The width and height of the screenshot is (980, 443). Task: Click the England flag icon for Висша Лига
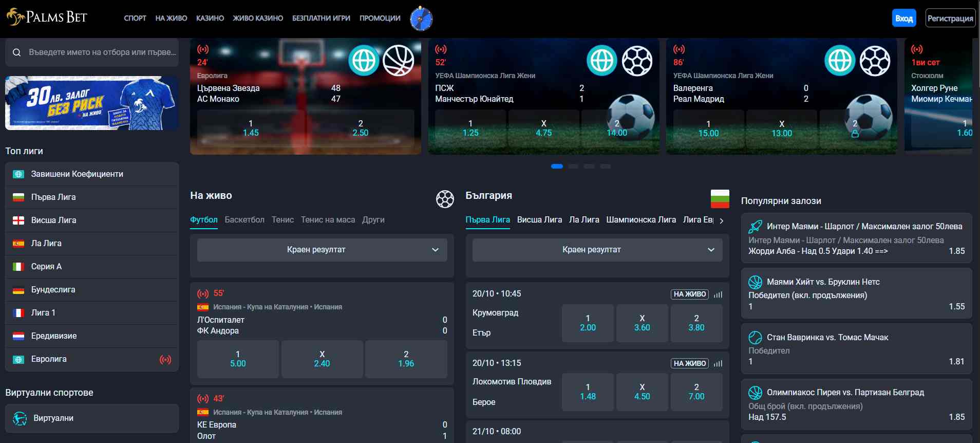18,220
